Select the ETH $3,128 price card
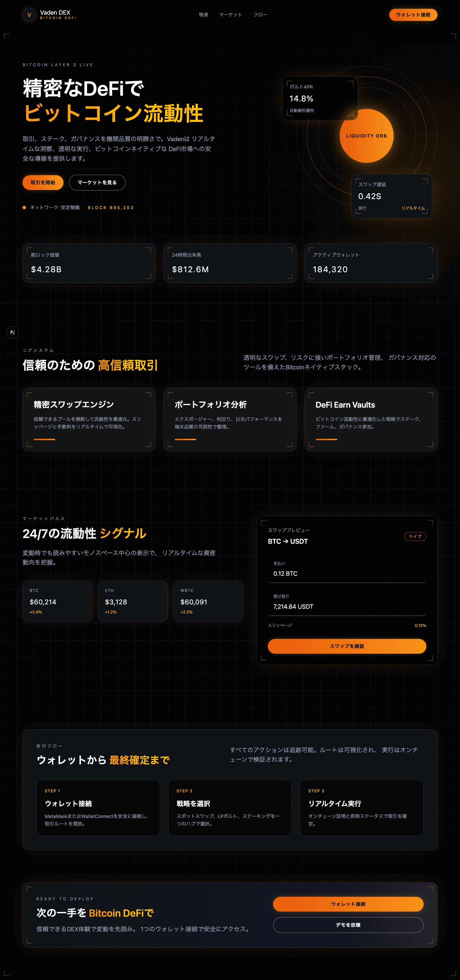The height and width of the screenshot is (980, 460). pos(133,601)
